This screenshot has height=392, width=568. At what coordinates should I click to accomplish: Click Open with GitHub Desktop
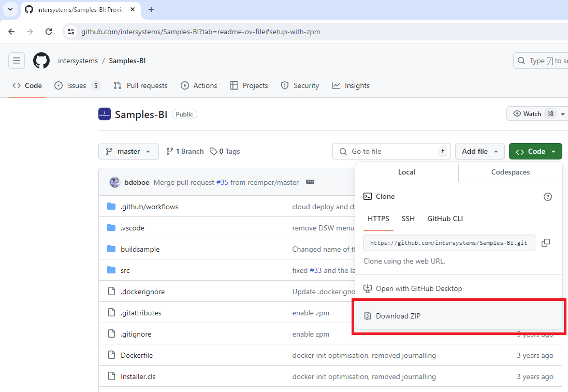(418, 288)
